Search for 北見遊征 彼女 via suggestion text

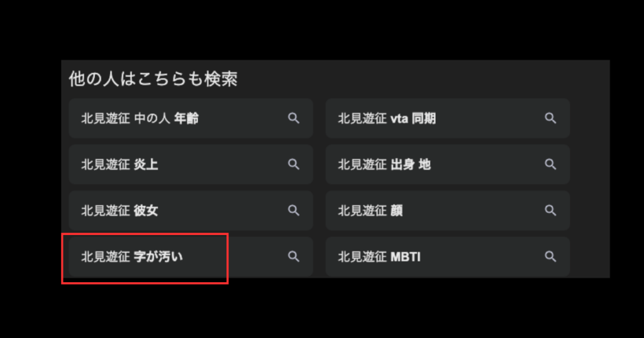(x=119, y=210)
